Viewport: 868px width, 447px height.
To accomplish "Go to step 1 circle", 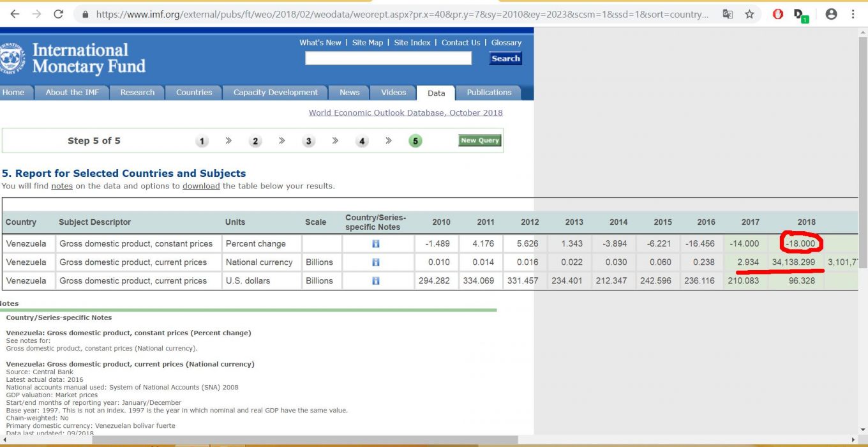I will point(202,141).
